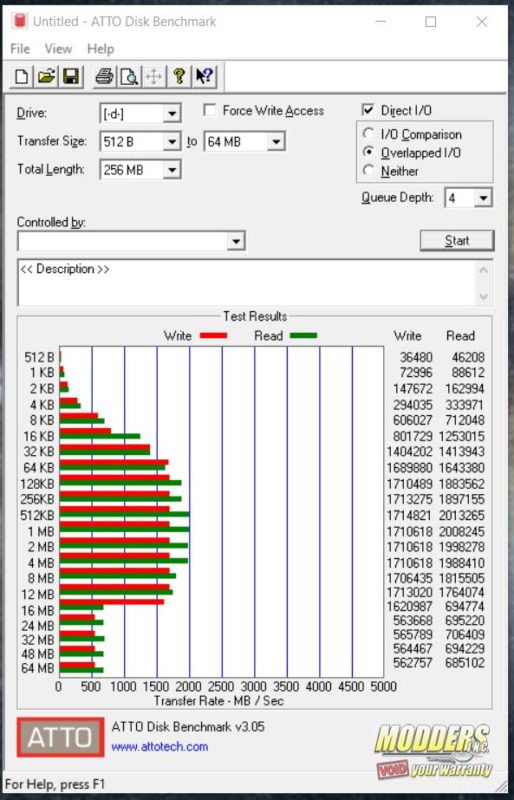Enable Force Write Access checkbox
This screenshot has width=514, height=800.
click(209, 110)
